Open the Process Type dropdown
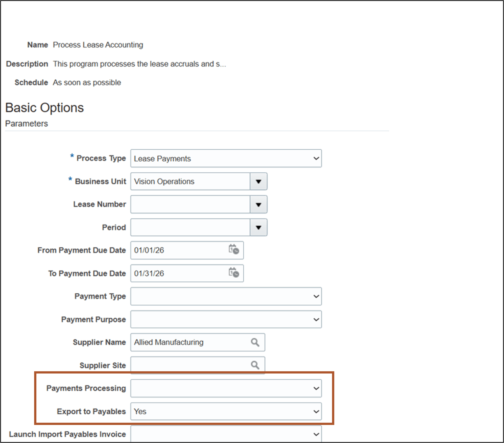Screen dimensions: 504x443 pyautogui.click(x=316, y=158)
